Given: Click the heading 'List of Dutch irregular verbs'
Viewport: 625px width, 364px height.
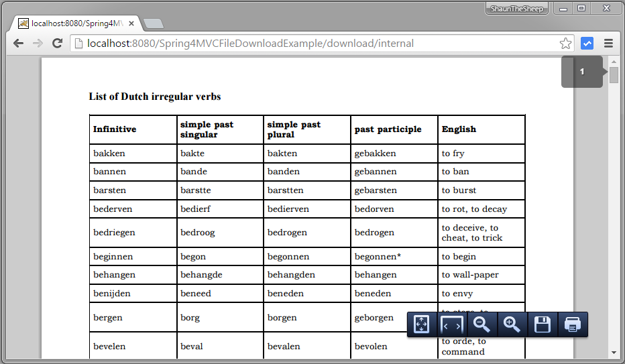Looking at the screenshot, I should (155, 97).
